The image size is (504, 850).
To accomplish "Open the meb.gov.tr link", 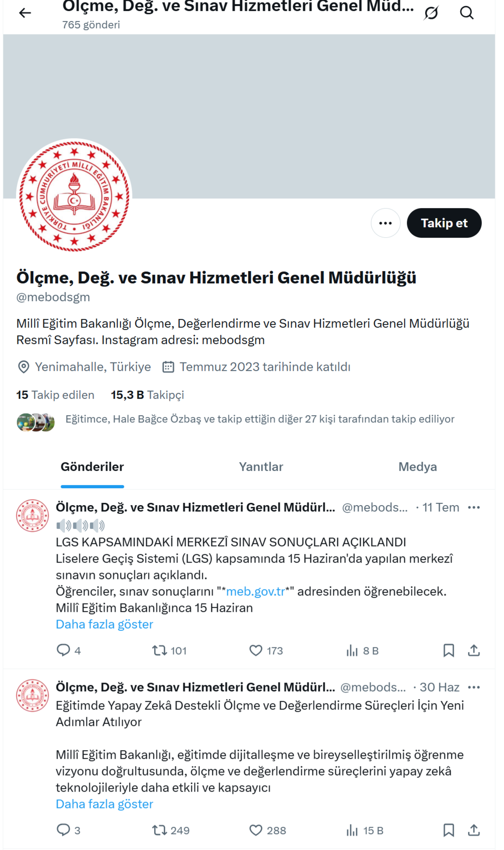I will coord(255,591).
